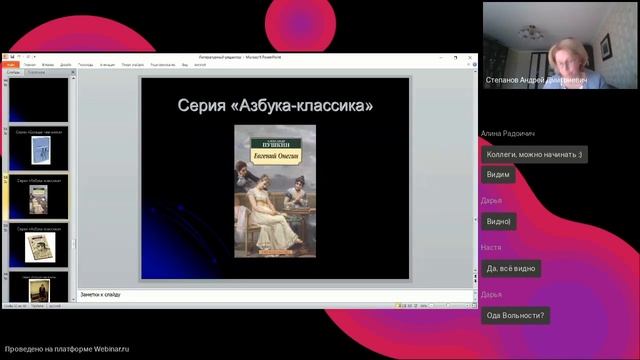This screenshot has height=360, width=640.
Task: Click the chat message «Видно)»
Action: [498, 222]
